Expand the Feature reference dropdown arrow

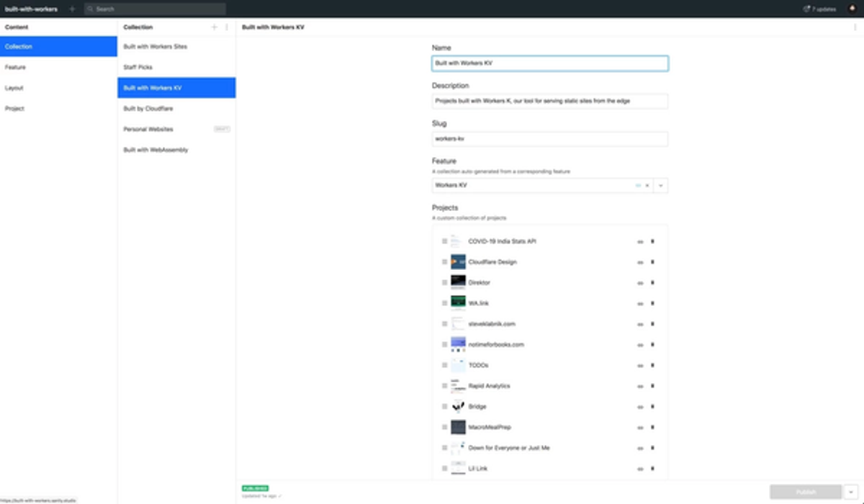click(x=660, y=185)
